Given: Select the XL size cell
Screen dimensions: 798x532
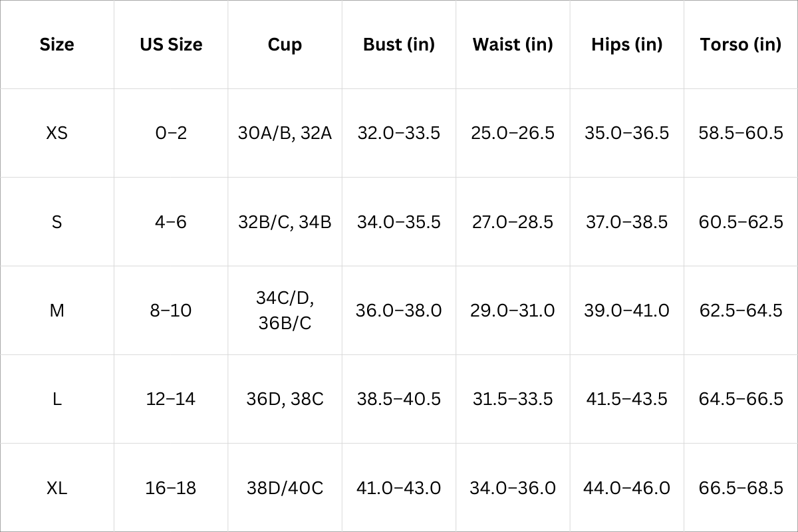Looking at the screenshot, I should (57, 488).
